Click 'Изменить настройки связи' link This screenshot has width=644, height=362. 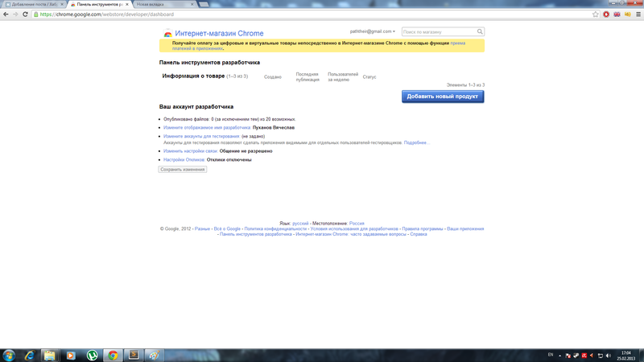coord(191,151)
